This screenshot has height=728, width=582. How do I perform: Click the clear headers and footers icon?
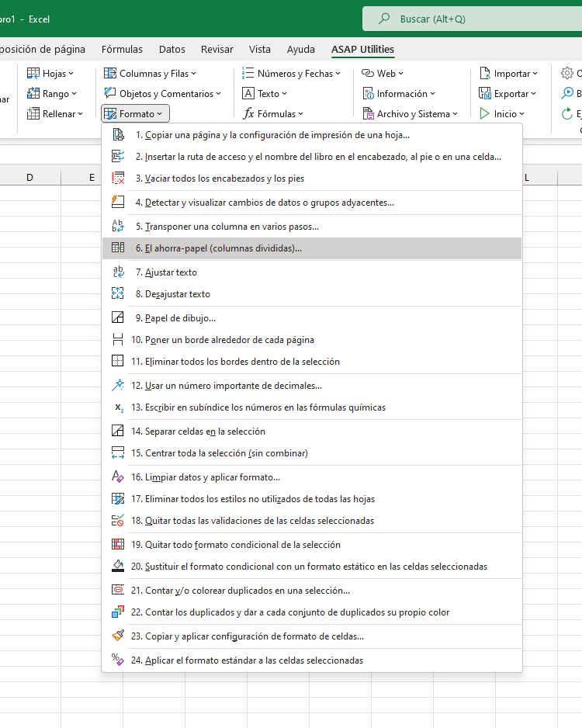(118, 179)
